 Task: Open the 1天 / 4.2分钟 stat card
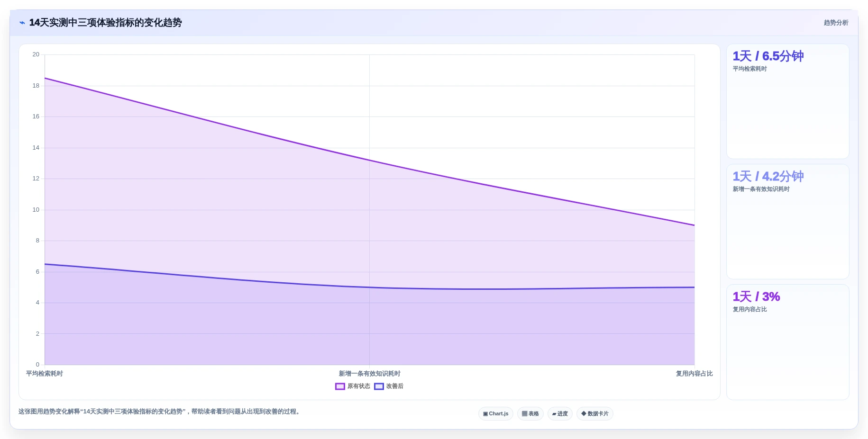[x=787, y=222]
